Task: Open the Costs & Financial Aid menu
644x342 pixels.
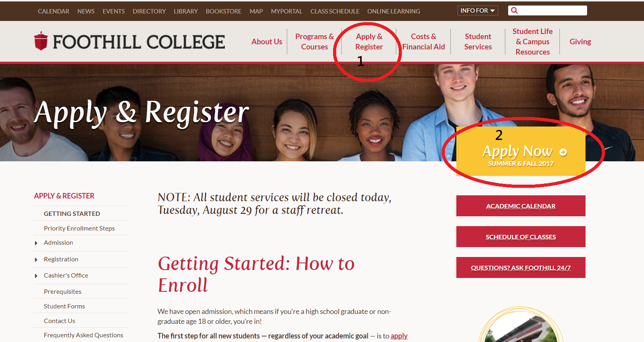Action: [424, 42]
